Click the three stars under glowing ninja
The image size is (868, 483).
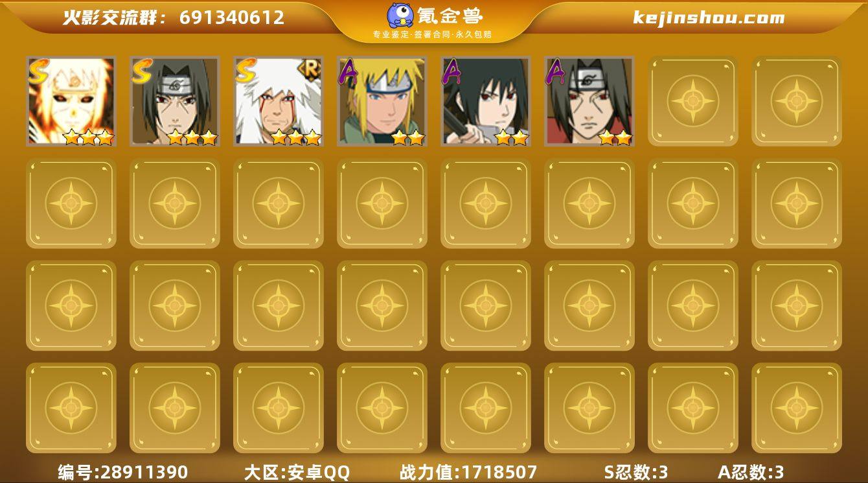[x=89, y=137]
